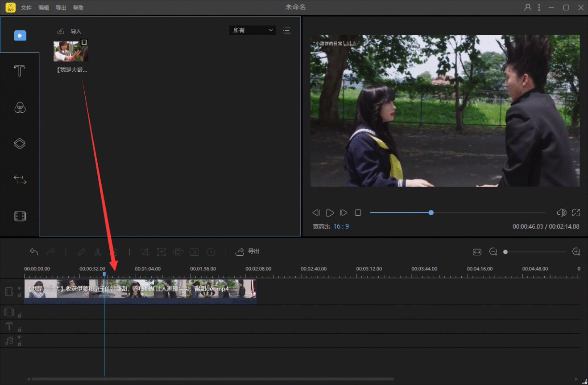Toggle lock on the text track
588x385 pixels.
(x=20, y=330)
